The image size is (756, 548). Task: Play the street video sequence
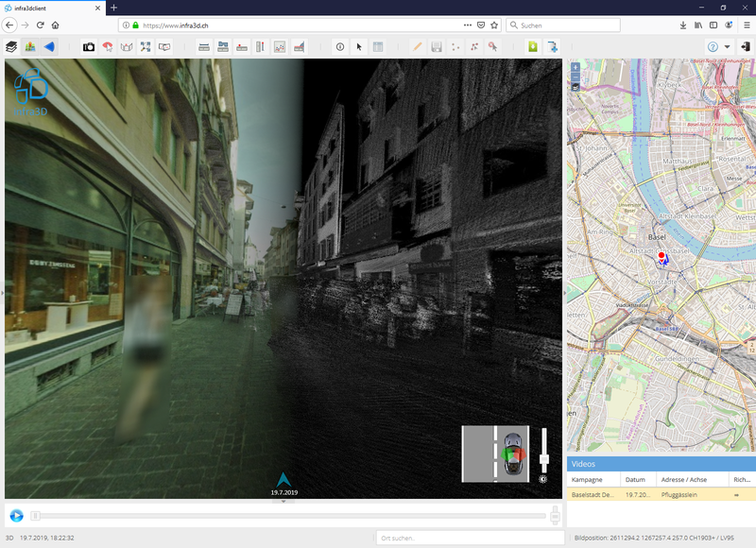16,515
